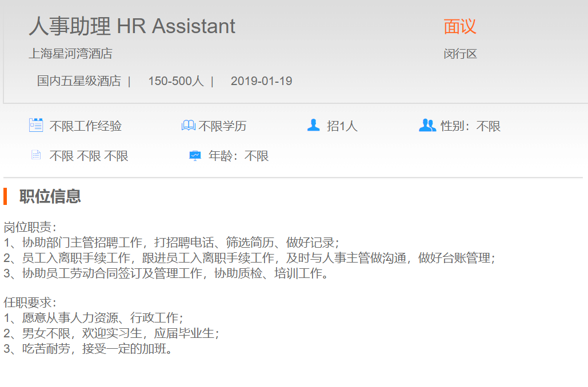Click the 任职要求 heading text
This screenshot has width=588, height=387.
pos(30,303)
